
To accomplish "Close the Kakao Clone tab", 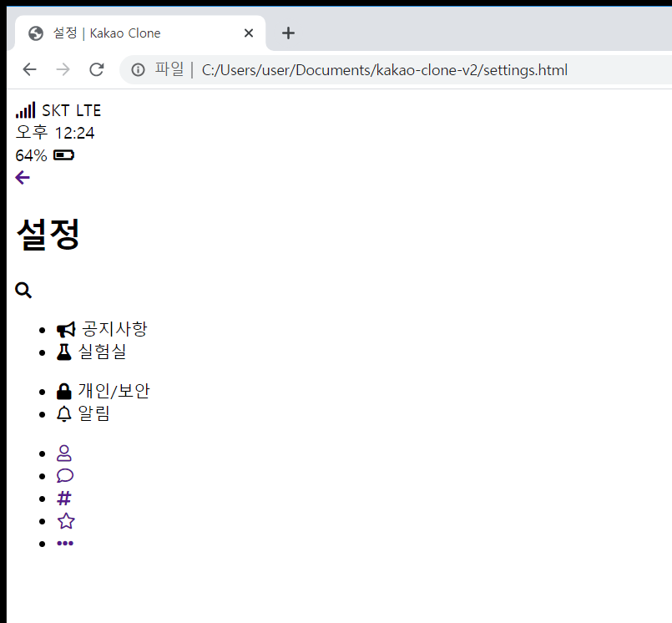I will pos(249,33).
